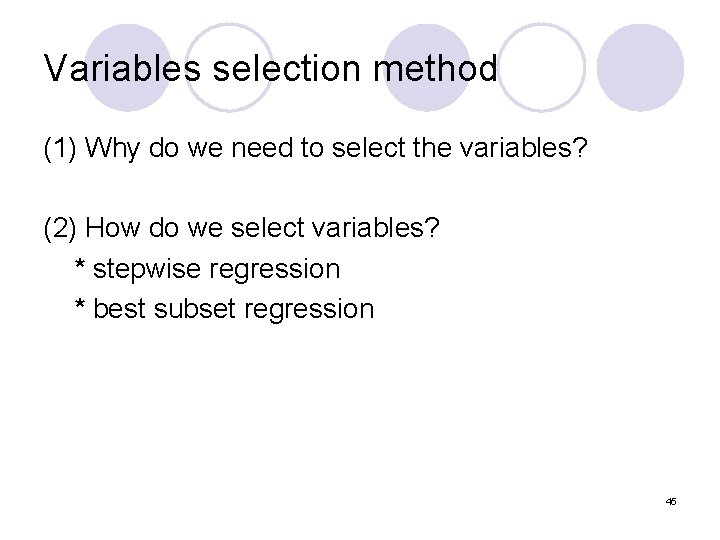Screen dimensions: 720x540
Task: Click the slide title "Variables selection method"
Action: click(271, 69)
